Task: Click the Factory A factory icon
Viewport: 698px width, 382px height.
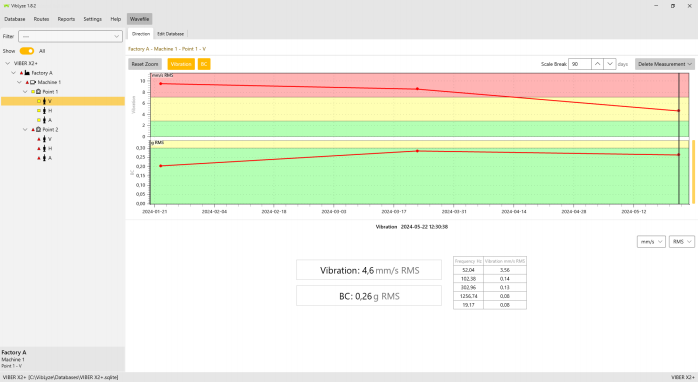Action: pyautogui.click(x=27, y=73)
